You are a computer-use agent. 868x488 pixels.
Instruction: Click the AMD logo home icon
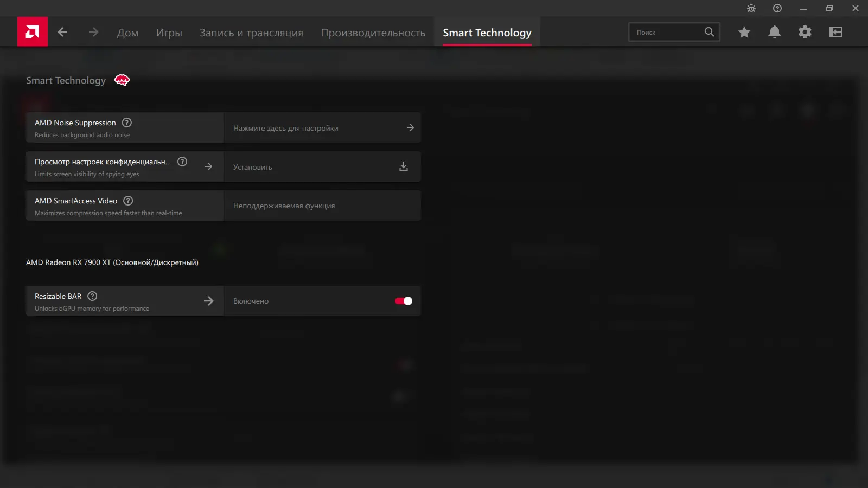pyautogui.click(x=33, y=32)
